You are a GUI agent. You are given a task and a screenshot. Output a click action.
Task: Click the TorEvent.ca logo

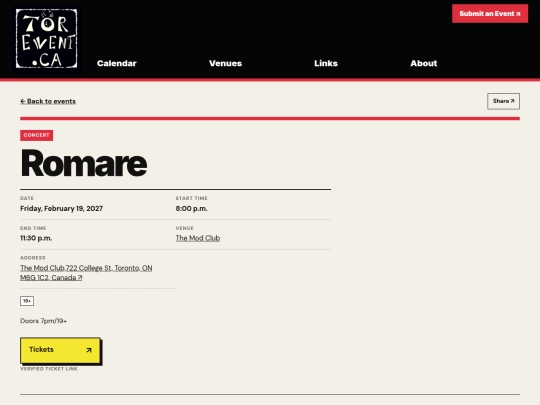[x=46, y=38]
